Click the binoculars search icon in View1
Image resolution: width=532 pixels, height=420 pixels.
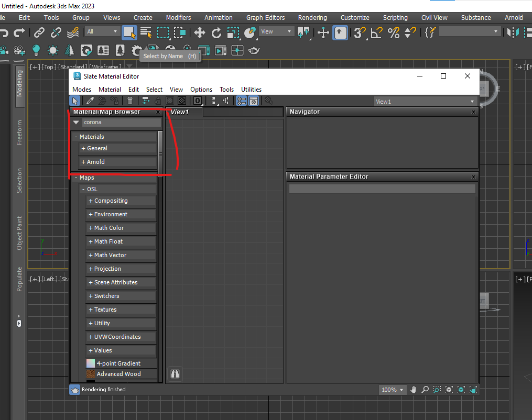[175, 374]
